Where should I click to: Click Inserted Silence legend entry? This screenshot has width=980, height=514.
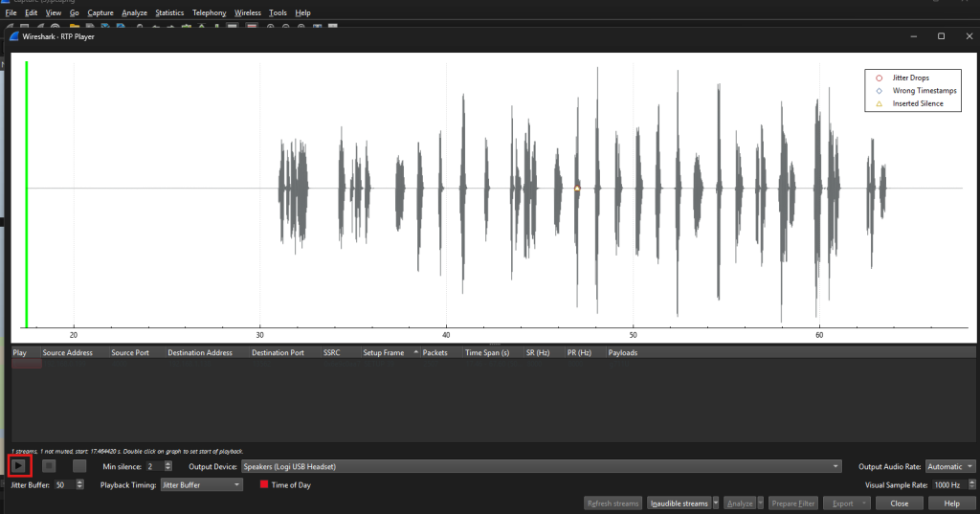910,103
